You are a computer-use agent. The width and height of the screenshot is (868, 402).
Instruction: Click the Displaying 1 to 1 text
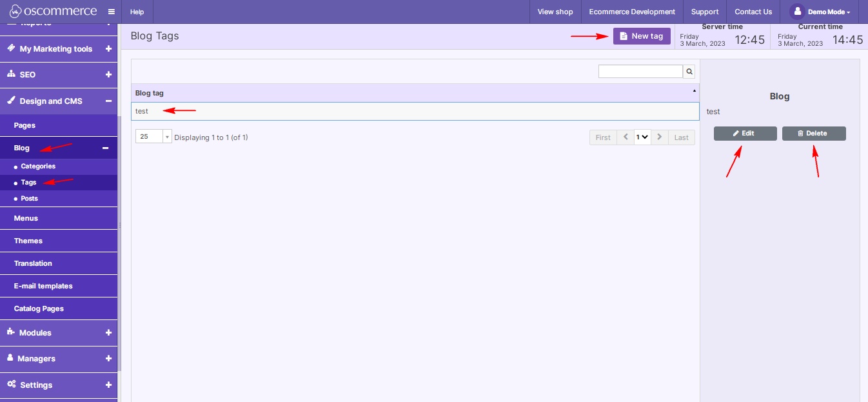(x=211, y=137)
